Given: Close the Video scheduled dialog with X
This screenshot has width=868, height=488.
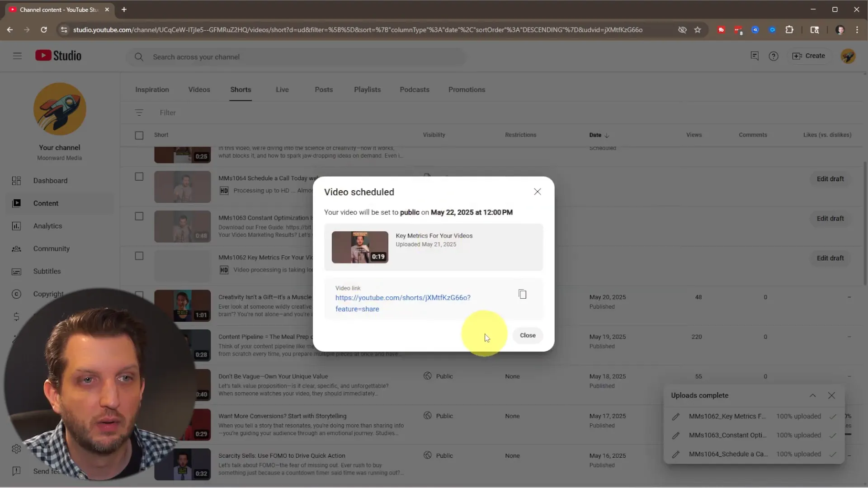Looking at the screenshot, I should [537, 192].
